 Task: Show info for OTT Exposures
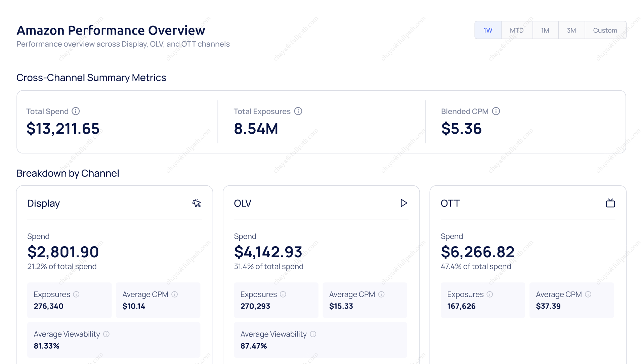tap(489, 294)
